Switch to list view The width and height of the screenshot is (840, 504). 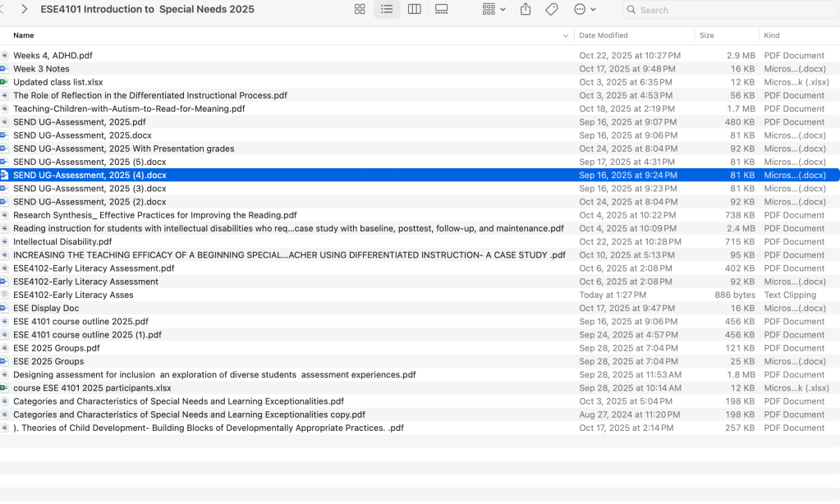tap(387, 9)
